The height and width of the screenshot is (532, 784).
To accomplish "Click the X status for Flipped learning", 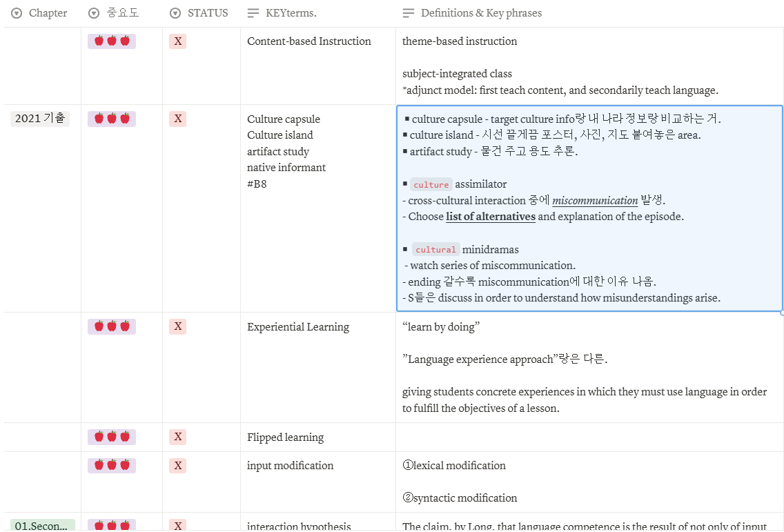I will pyautogui.click(x=177, y=437).
